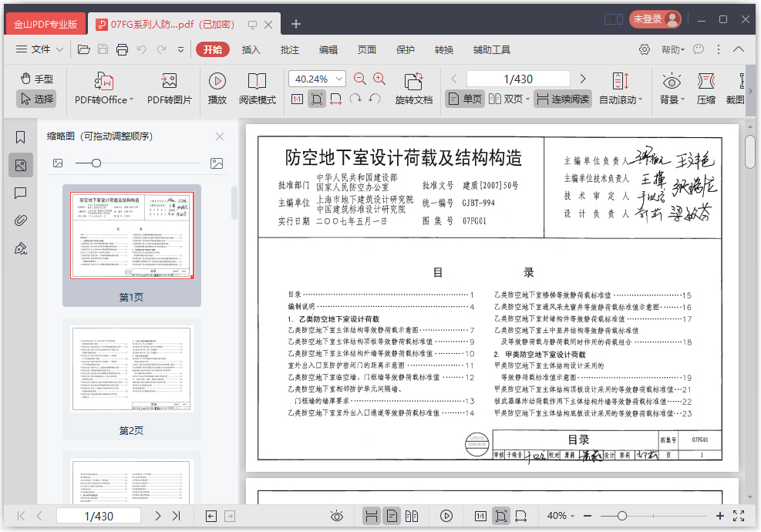Switch to the 批注 ribbon tab
Viewport: 761px width, 532px height.
pyautogui.click(x=290, y=50)
